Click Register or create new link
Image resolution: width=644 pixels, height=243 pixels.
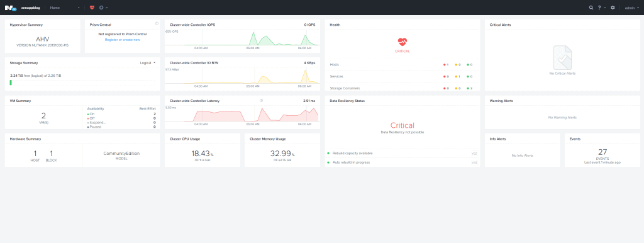click(x=123, y=40)
